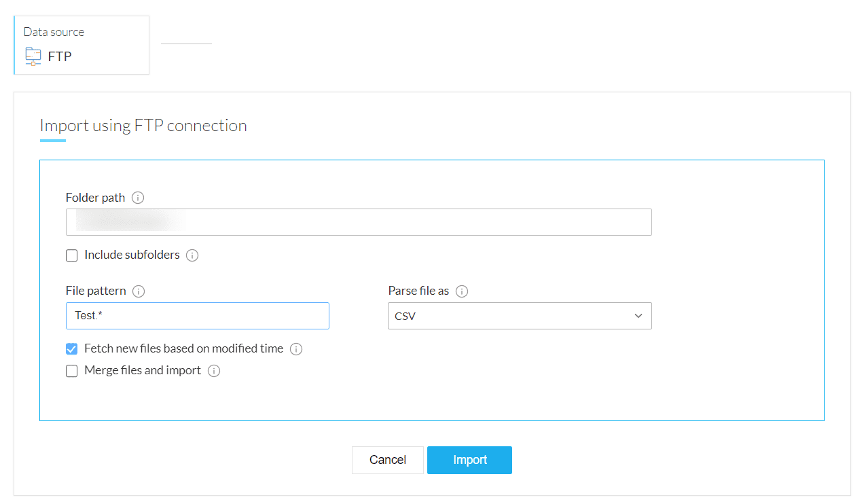Click the Parse file as label text

click(418, 291)
